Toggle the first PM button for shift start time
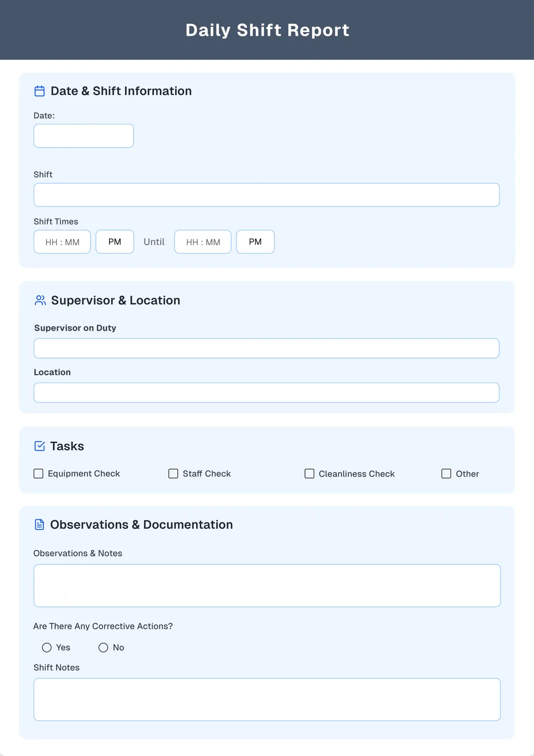 114,241
